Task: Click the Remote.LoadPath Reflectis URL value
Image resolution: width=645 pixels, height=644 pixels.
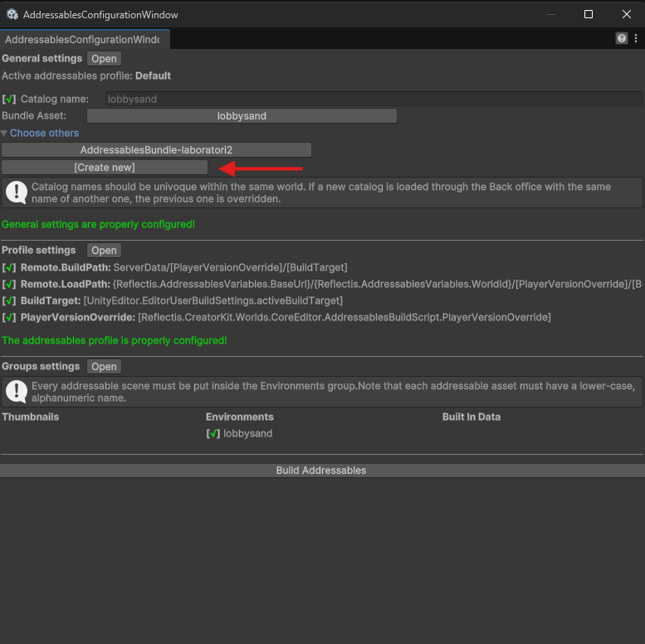Action: tap(377, 284)
